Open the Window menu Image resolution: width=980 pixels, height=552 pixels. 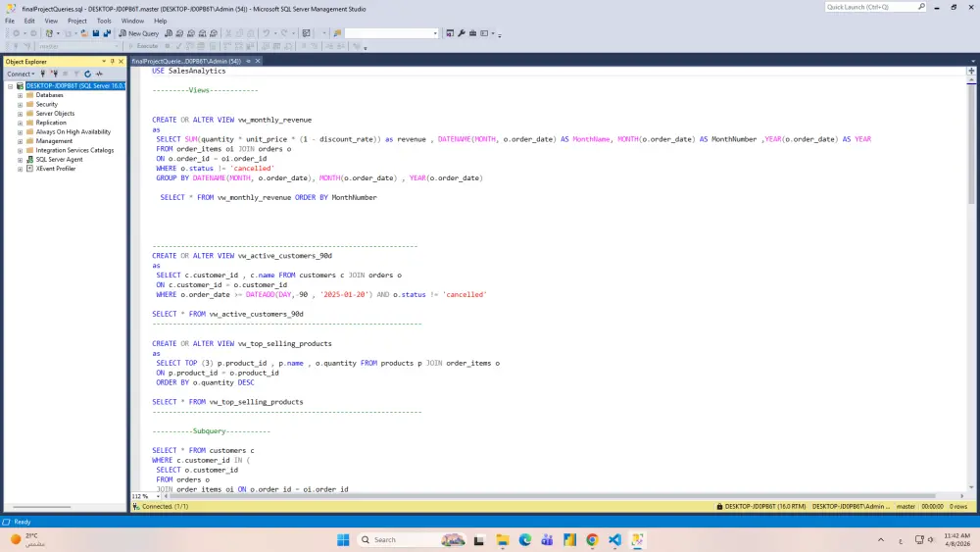point(132,21)
